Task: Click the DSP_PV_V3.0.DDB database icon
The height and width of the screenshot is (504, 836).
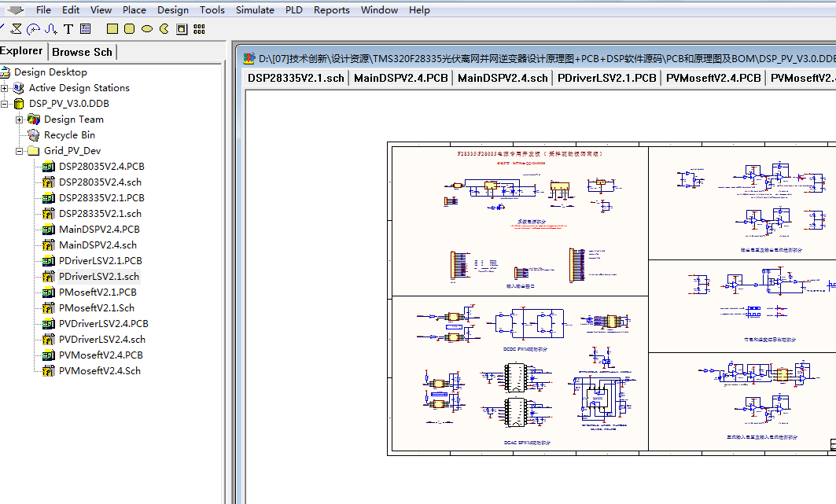Action: click(19, 103)
